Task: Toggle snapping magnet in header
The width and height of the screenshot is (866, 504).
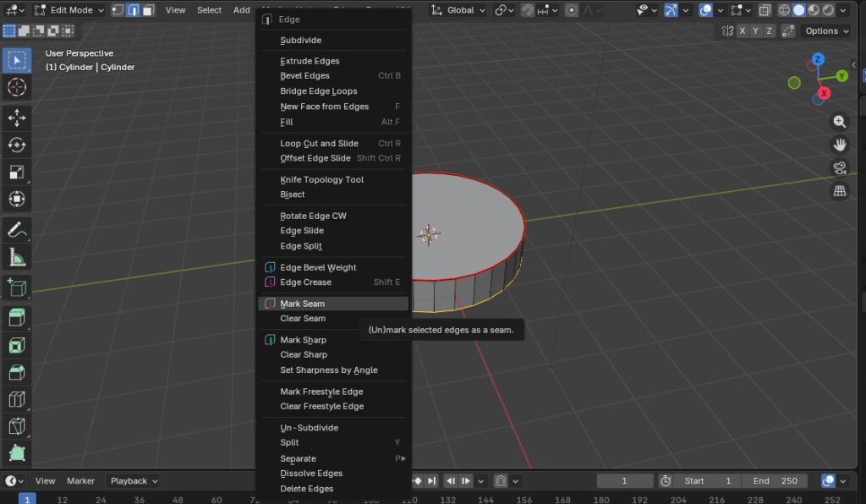Action: 527,10
